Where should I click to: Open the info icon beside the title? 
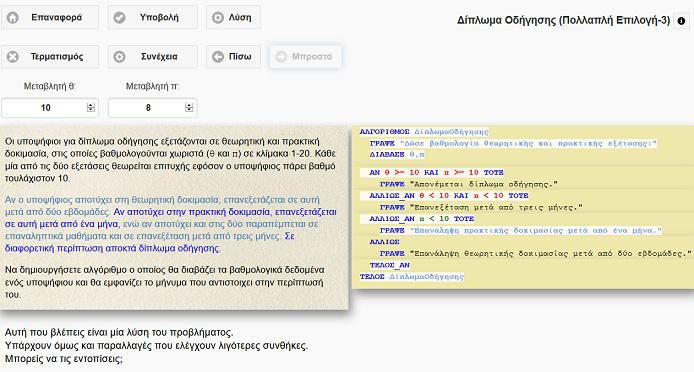681,21
